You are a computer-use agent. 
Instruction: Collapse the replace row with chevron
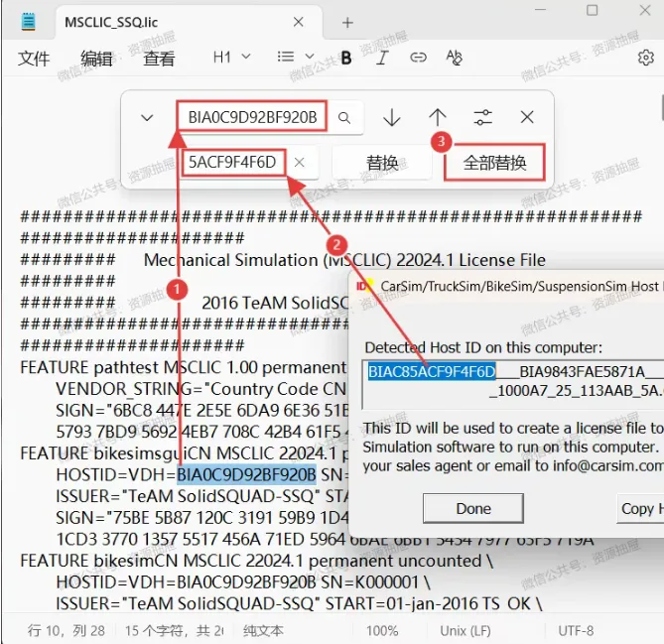point(147,117)
